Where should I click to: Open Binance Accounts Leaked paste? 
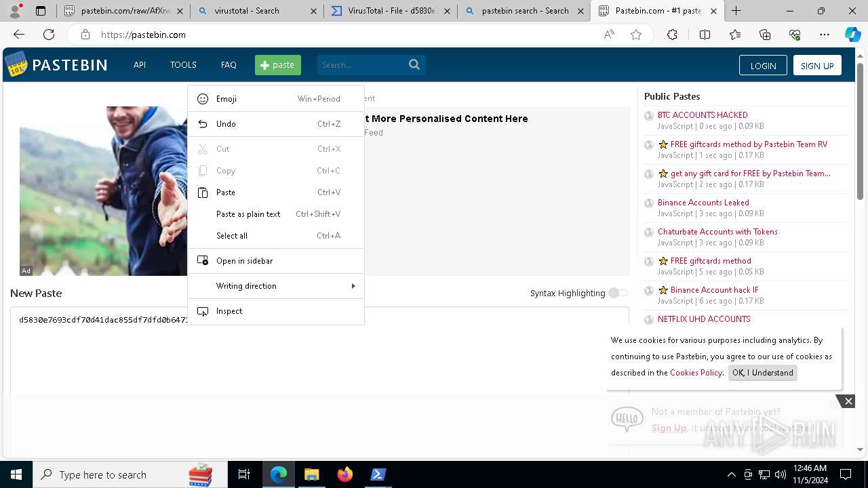(x=703, y=203)
